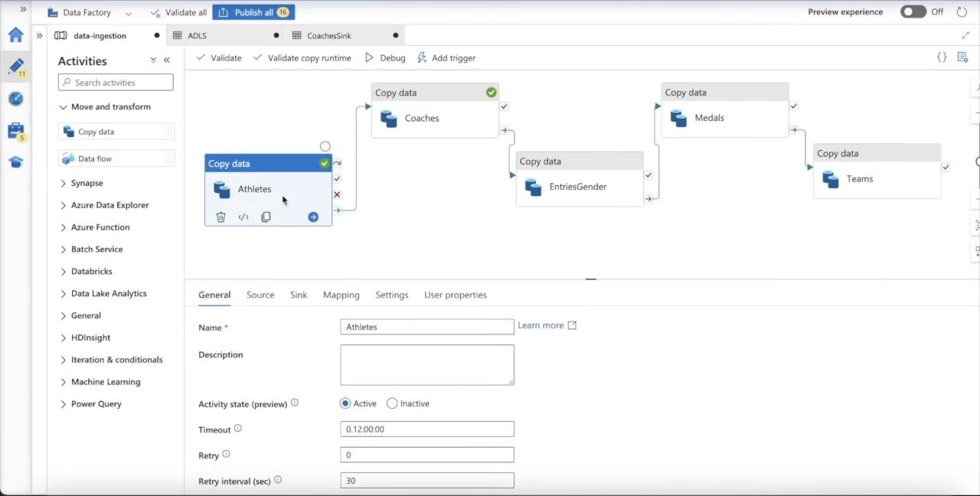Click the Debug button

click(384, 57)
